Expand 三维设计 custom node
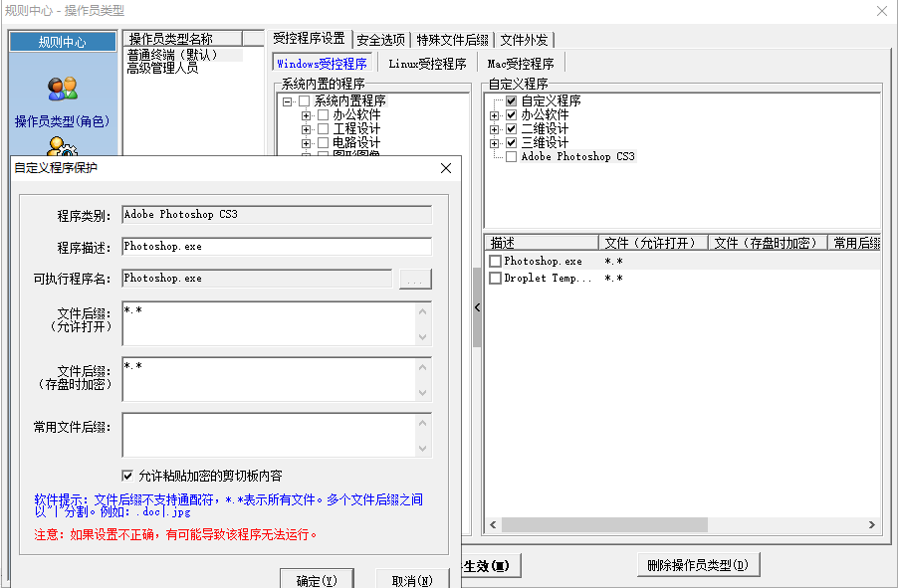The image size is (898, 588). [494, 143]
